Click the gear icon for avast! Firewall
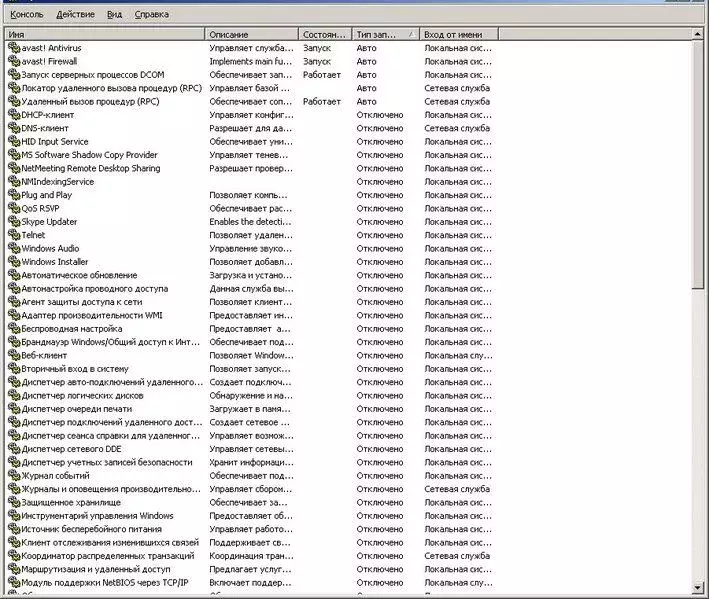709x599 pixels. (x=14, y=61)
